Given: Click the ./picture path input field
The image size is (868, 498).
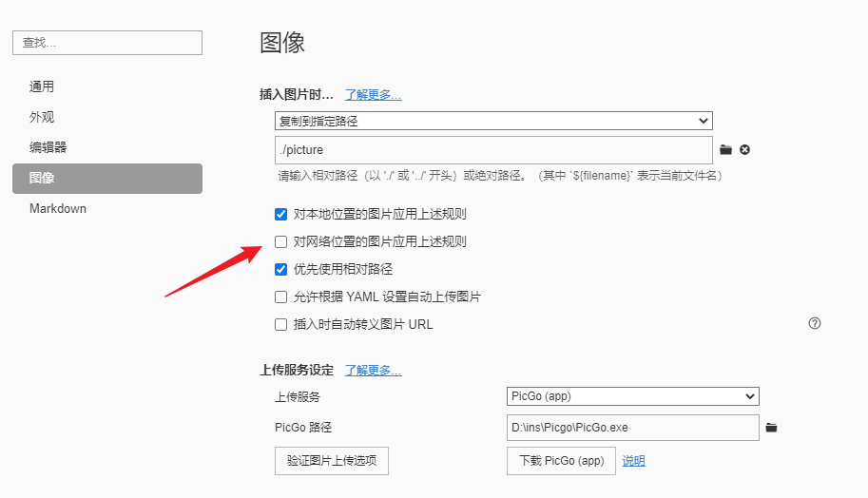Looking at the screenshot, I should click(x=493, y=150).
